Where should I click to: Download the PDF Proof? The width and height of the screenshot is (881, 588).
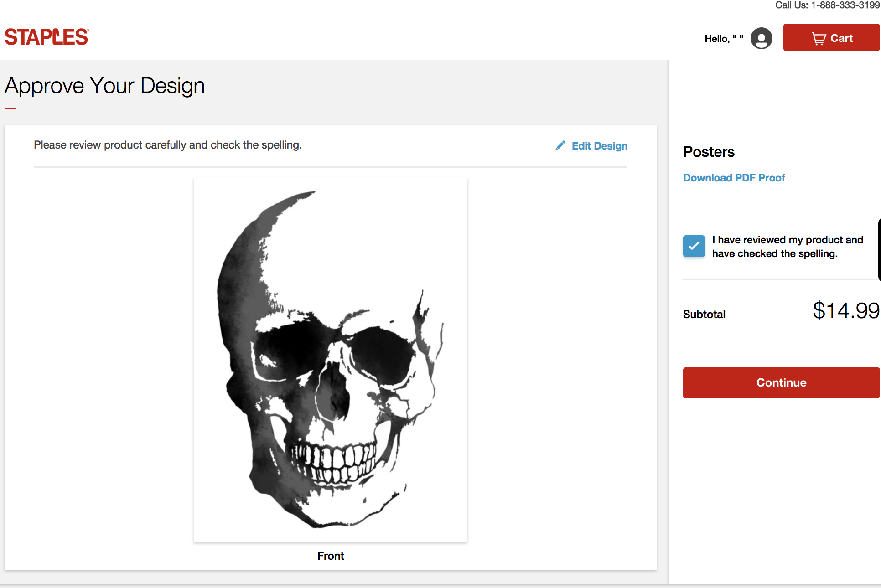tap(734, 178)
